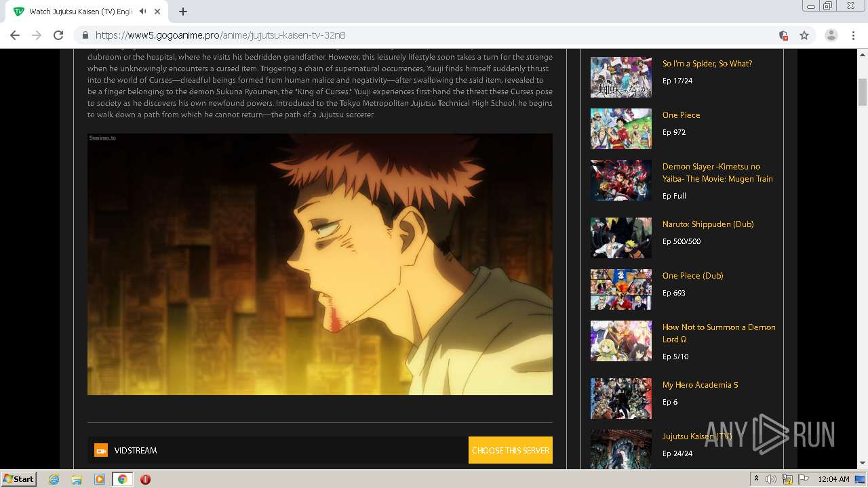Click the Action Center flag icon
Image resolution: width=868 pixels, height=488 pixels.
[803, 479]
